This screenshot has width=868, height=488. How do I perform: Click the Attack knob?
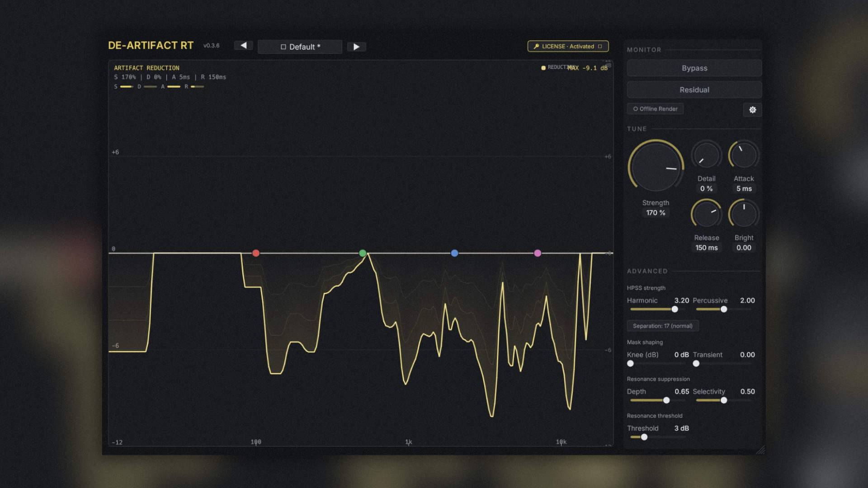pyautogui.click(x=744, y=155)
